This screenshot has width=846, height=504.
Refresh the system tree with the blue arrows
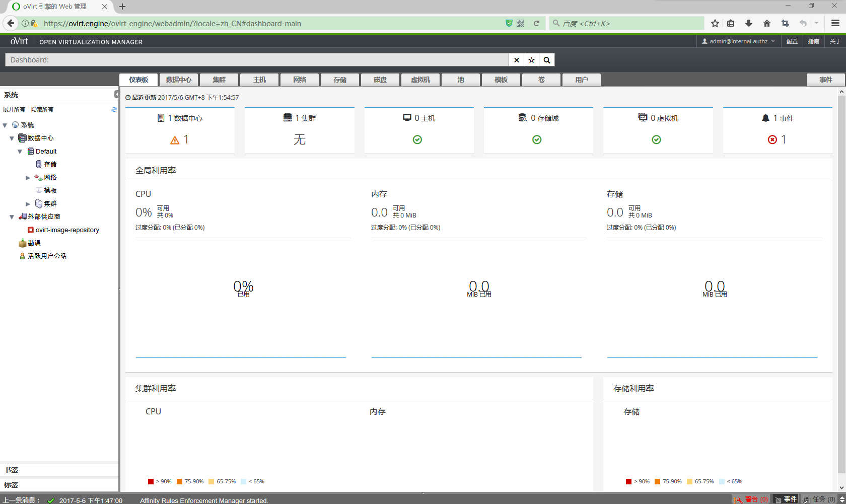pos(114,109)
